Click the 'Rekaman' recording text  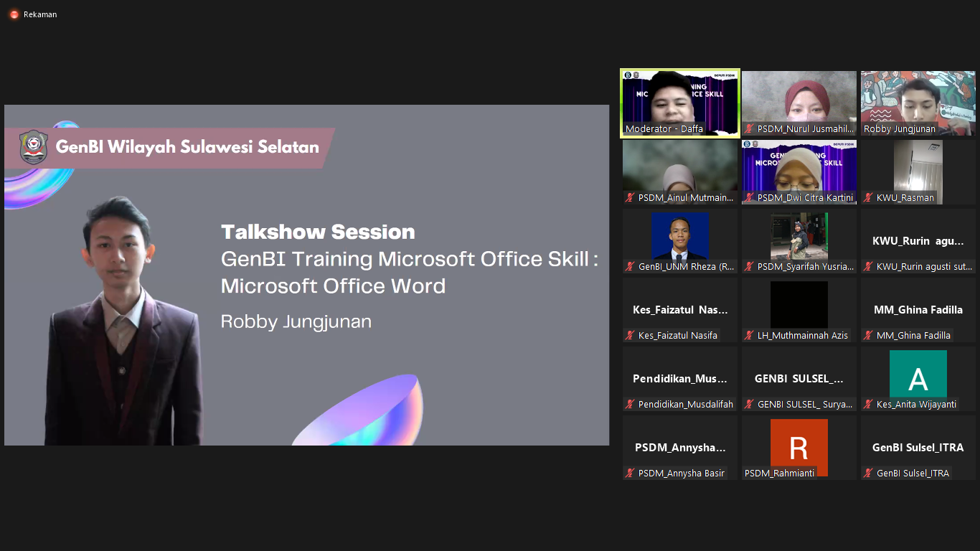coord(40,14)
